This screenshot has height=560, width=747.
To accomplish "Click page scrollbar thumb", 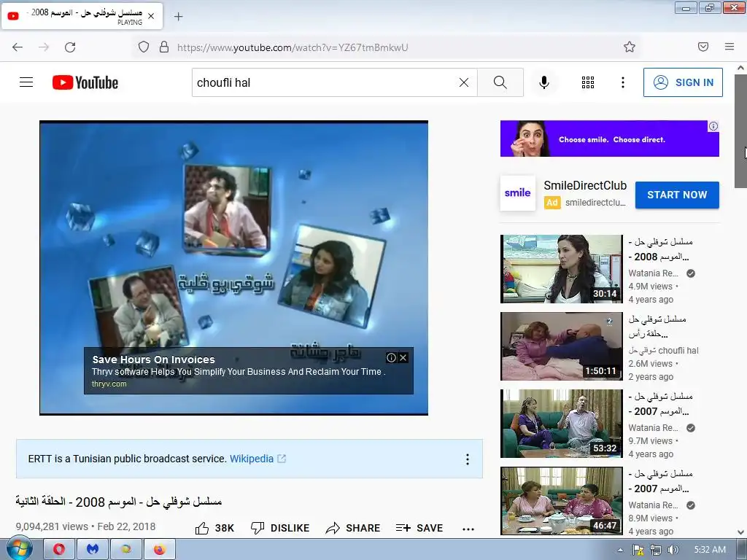I will (x=740, y=131).
